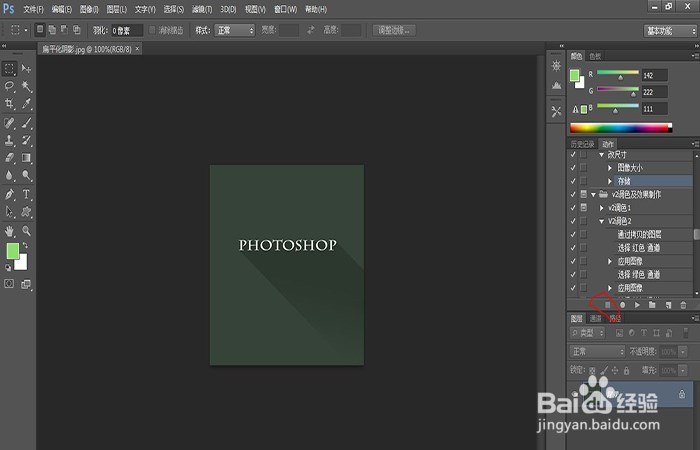Pick a color from the spectrum ramp
This screenshot has width=700, height=450.
point(621,128)
